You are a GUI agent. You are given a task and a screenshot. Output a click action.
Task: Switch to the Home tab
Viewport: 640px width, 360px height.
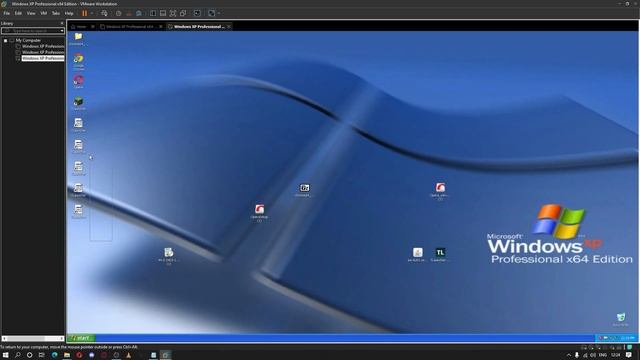pyautogui.click(x=81, y=27)
